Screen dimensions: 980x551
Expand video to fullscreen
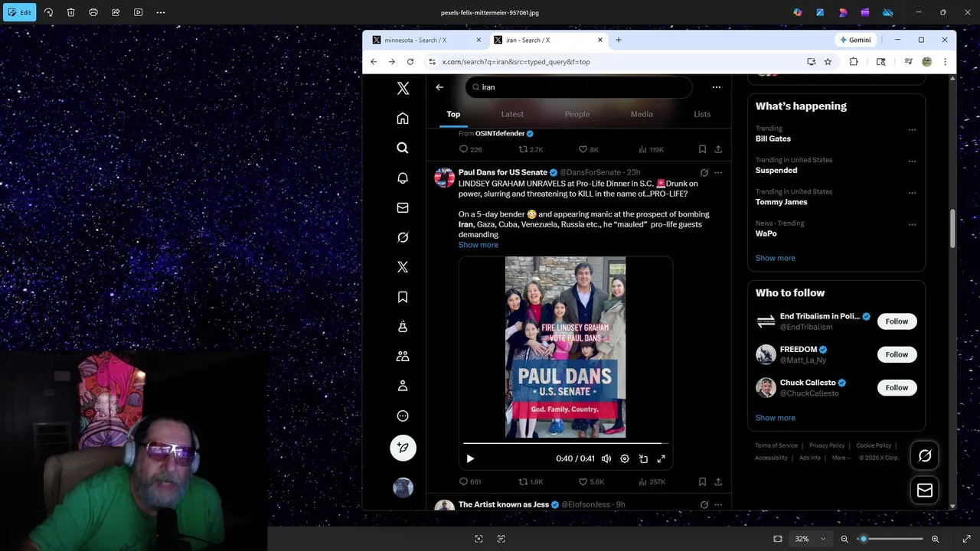661,458
